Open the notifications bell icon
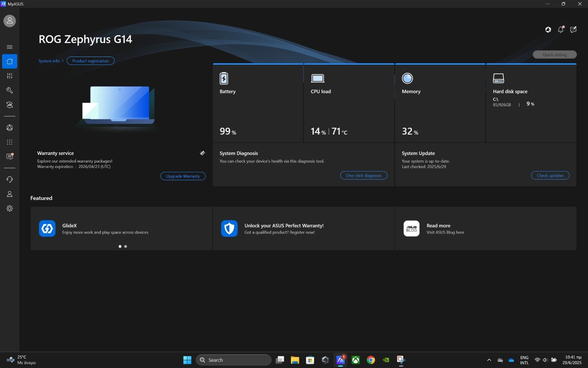 coord(561,29)
